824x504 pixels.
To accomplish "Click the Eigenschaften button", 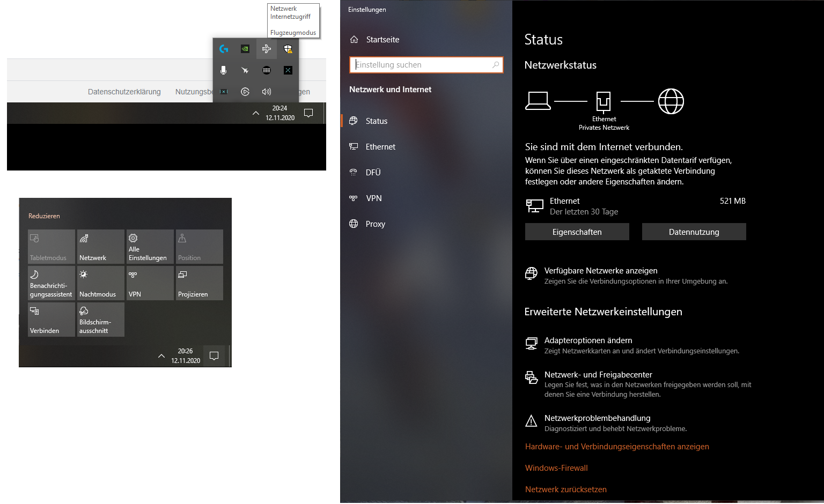I will (x=577, y=232).
